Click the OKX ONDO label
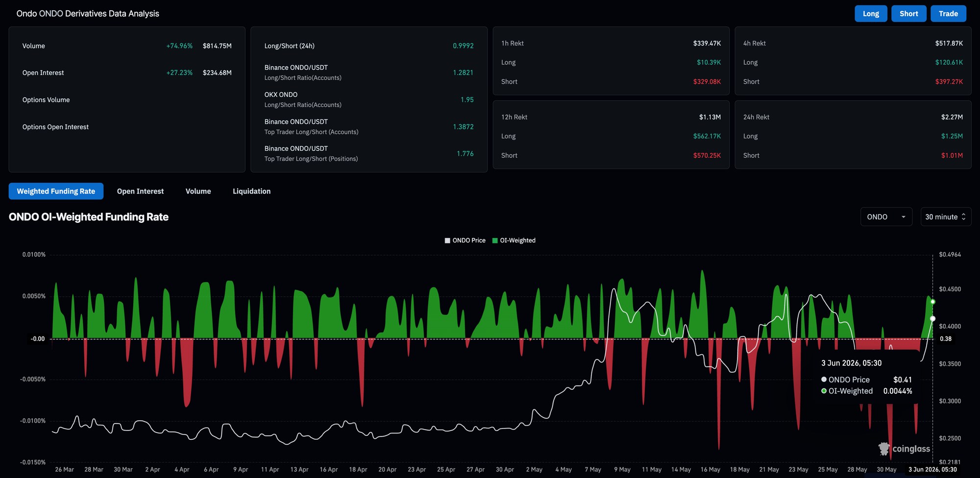Image resolution: width=980 pixels, height=478 pixels. (x=281, y=95)
